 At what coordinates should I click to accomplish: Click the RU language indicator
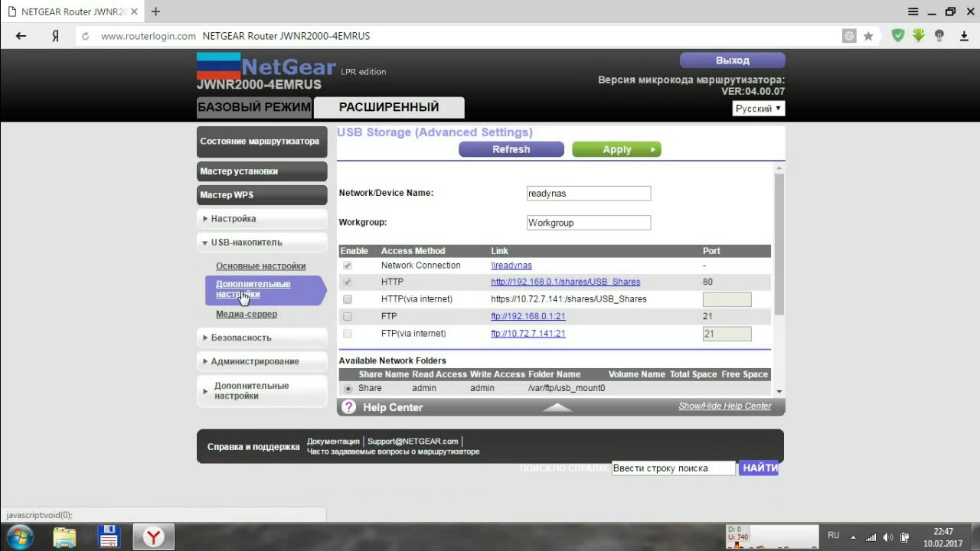[x=834, y=536]
